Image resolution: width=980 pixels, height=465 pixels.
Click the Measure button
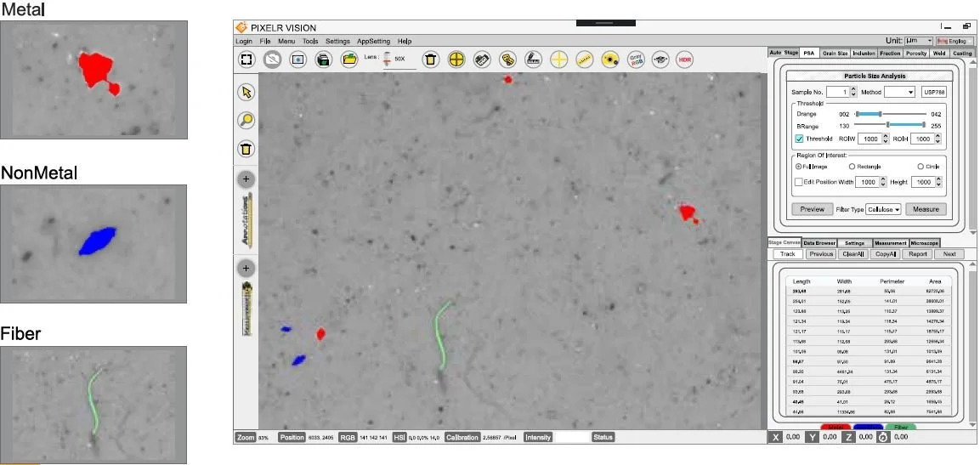[926, 209]
